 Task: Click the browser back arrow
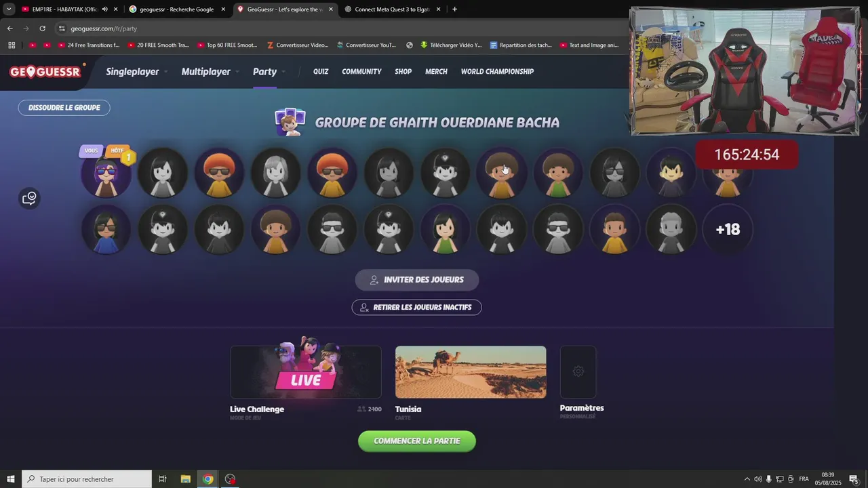9,28
